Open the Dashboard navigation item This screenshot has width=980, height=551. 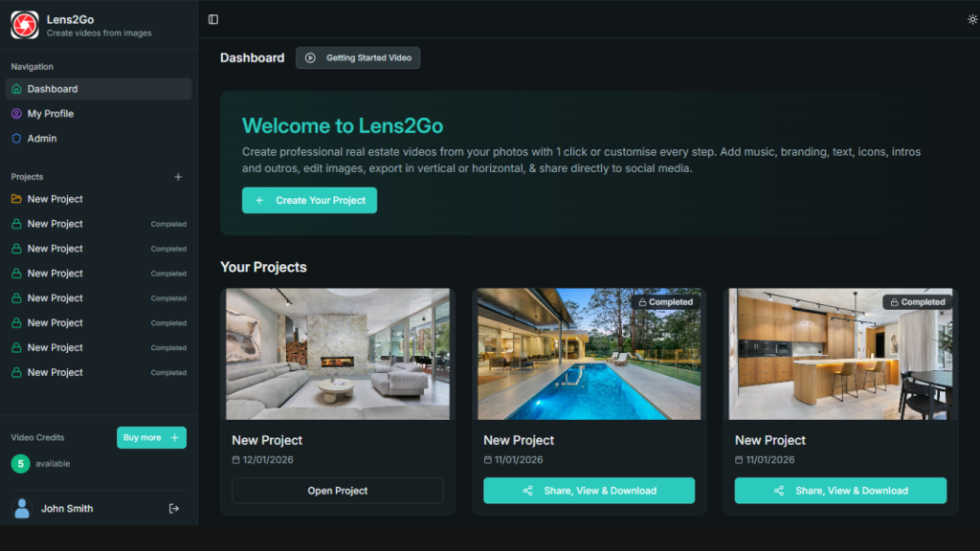click(x=99, y=89)
